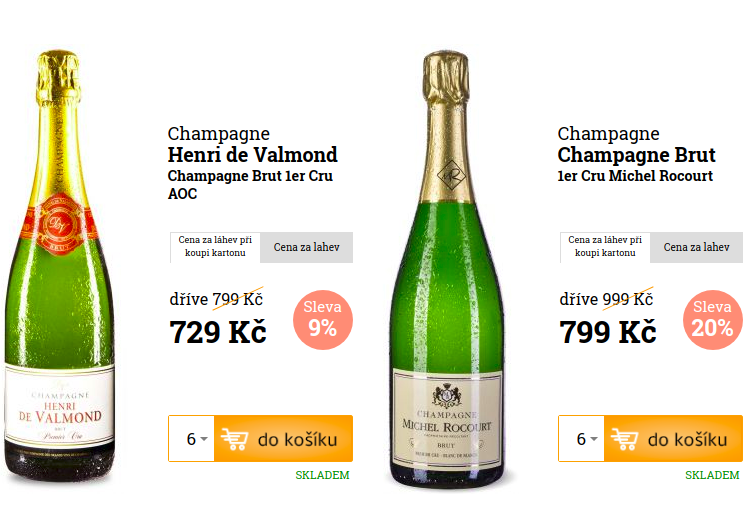Select carton price tab for Michel Rocourt

click(605, 247)
